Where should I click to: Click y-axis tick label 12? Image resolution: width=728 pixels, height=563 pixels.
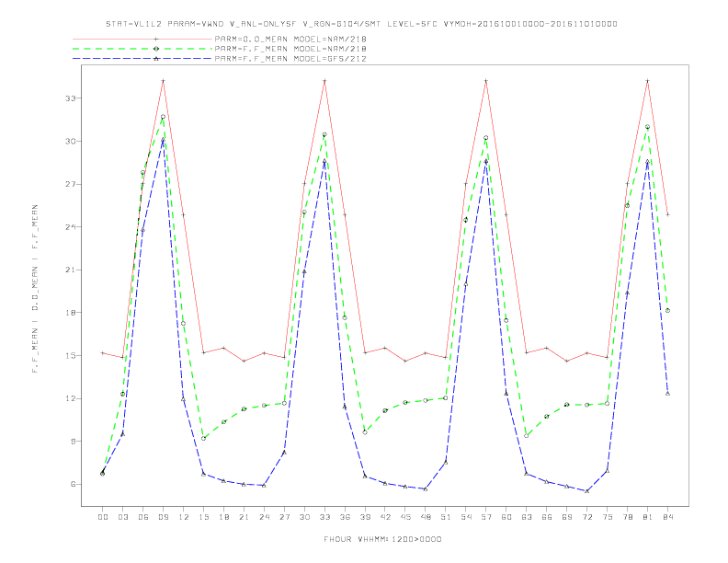click(x=70, y=398)
